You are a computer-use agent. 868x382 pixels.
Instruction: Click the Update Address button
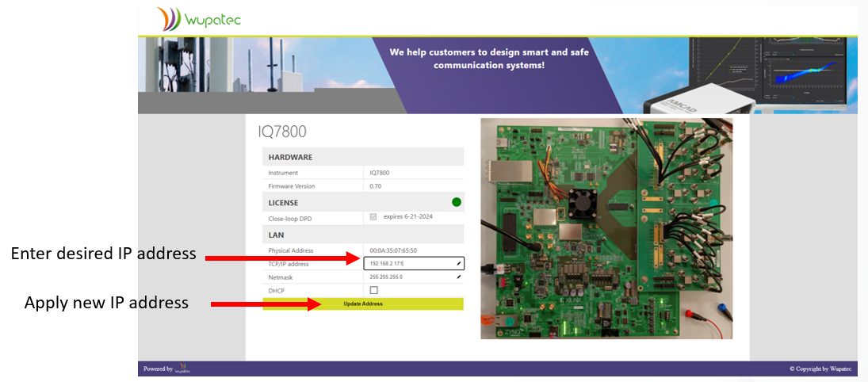(x=362, y=304)
